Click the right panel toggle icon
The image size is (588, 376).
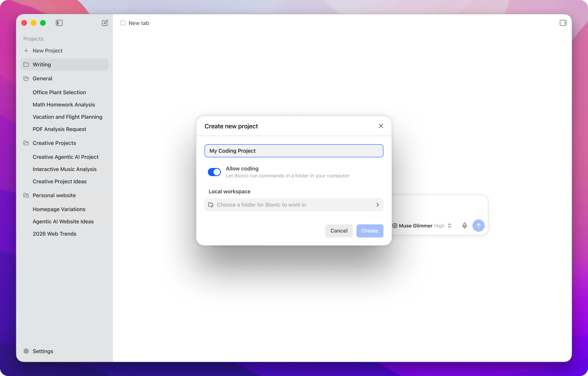(x=563, y=23)
